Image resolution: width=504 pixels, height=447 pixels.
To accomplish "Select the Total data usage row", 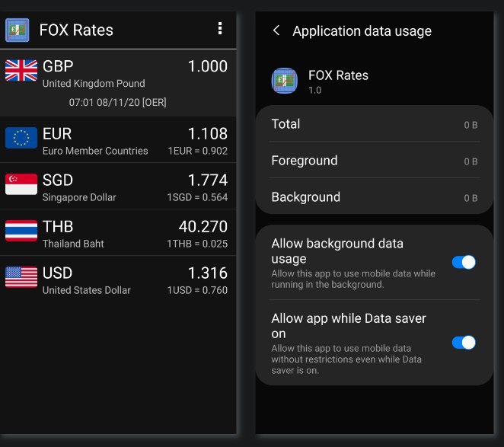I will pyautogui.click(x=374, y=124).
